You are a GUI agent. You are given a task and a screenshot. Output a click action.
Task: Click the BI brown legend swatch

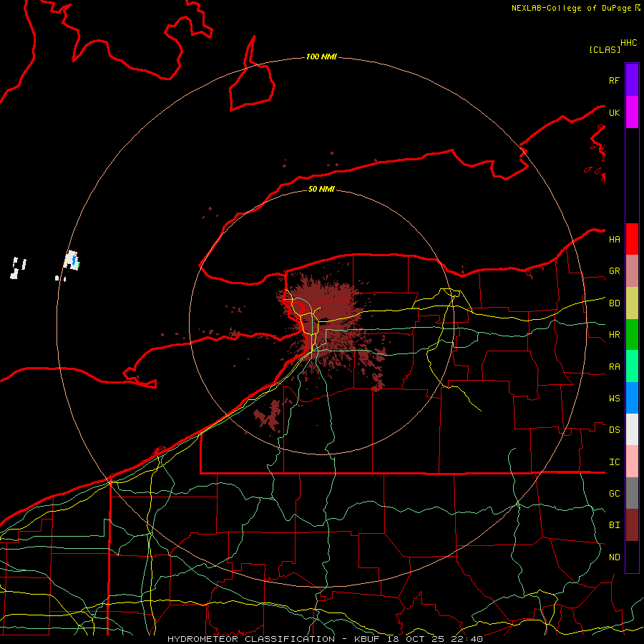pos(632,525)
